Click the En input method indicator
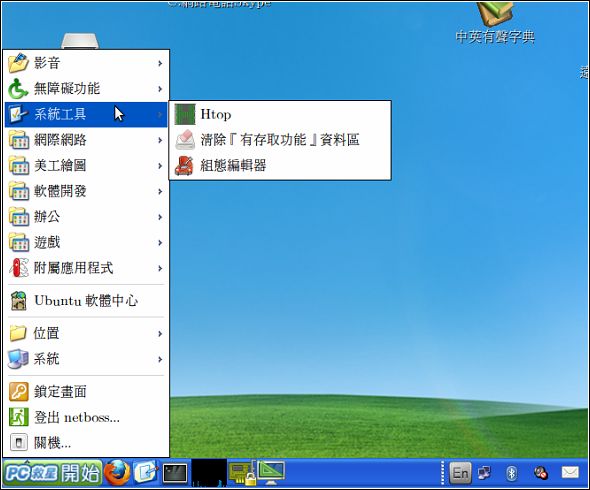This screenshot has height=490, width=590. pos(460,473)
